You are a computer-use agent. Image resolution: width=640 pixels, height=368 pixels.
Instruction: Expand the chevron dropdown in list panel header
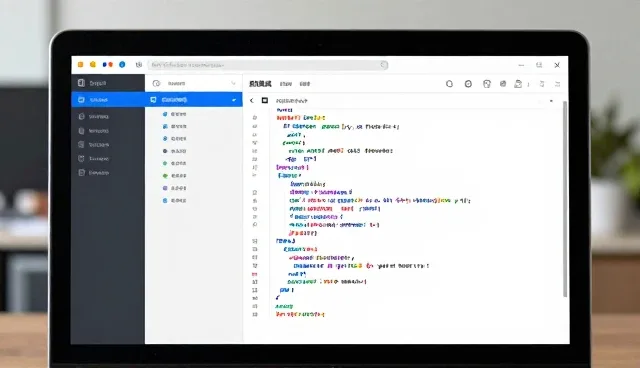(233, 83)
